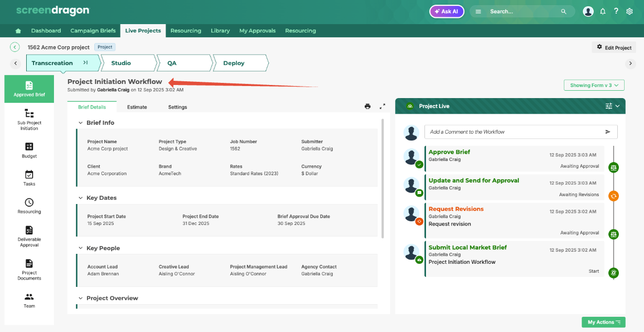Click the 30 Sep 2025 due date

click(291, 223)
